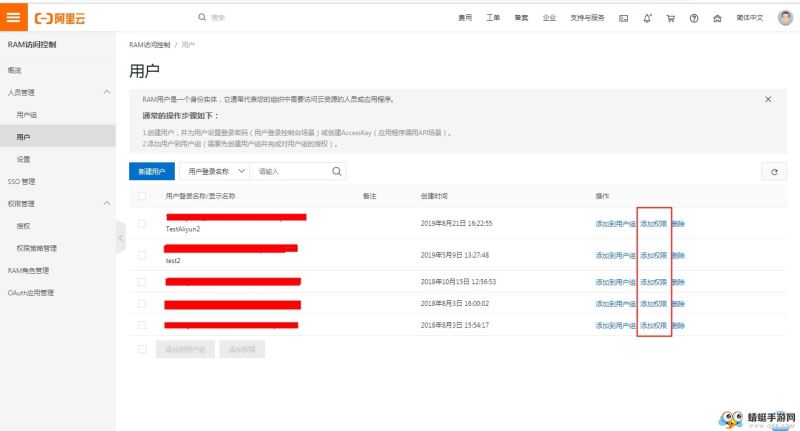Click the test2 display name
The height and width of the screenshot is (431, 800).
pos(173,261)
